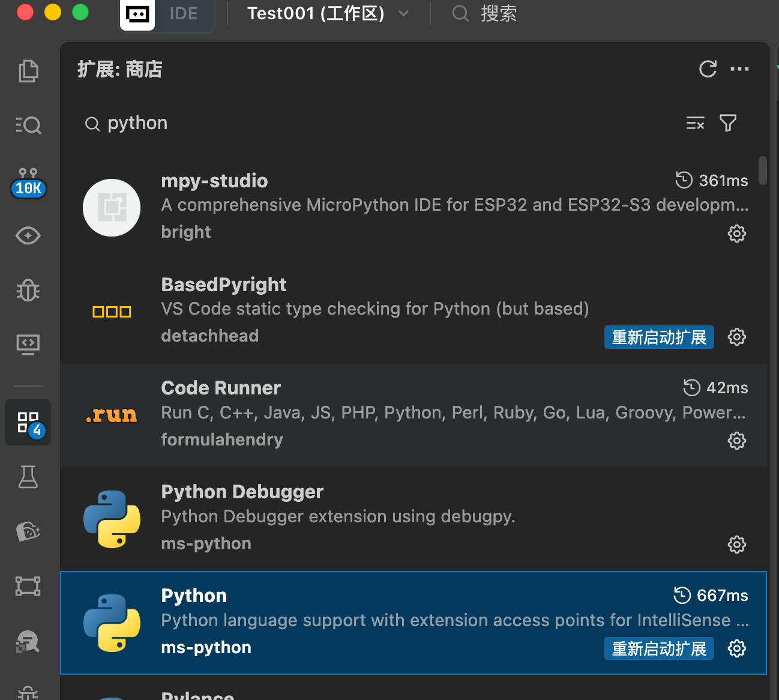This screenshot has height=700, width=779.
Task: Select the Code Runner extension
Action: click(x=414, y=415)
